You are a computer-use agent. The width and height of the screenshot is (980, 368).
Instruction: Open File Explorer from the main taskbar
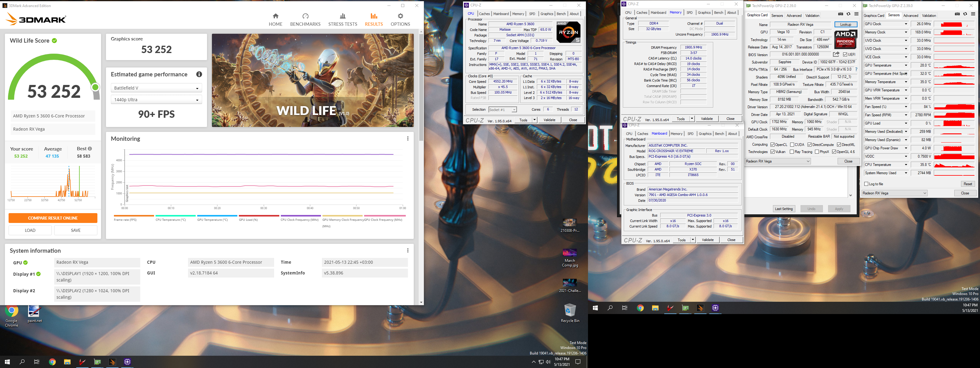67,362
